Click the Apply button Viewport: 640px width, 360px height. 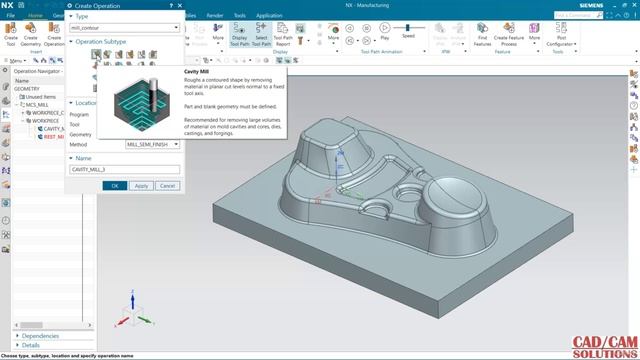pos(141,186)
